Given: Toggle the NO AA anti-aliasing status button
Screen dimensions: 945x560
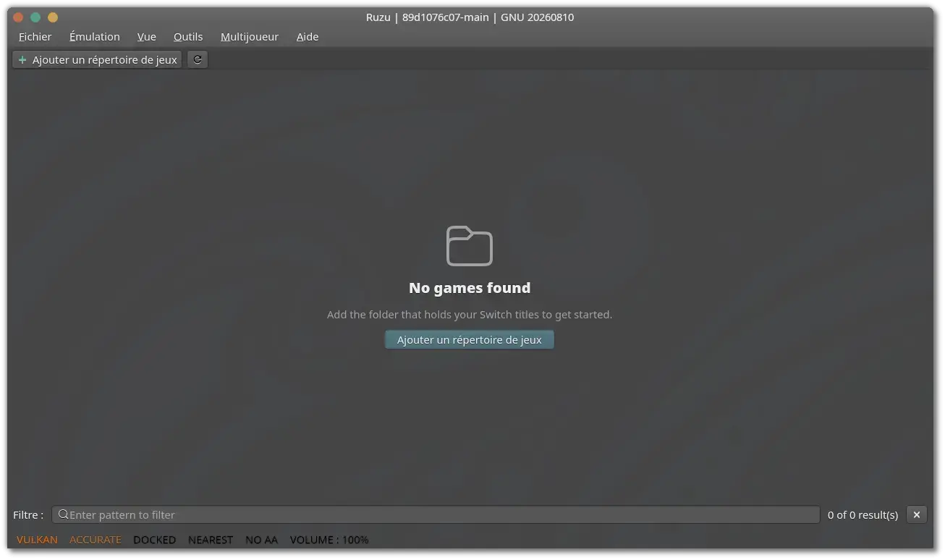Looking at the screenshot, I should point(262,540).
